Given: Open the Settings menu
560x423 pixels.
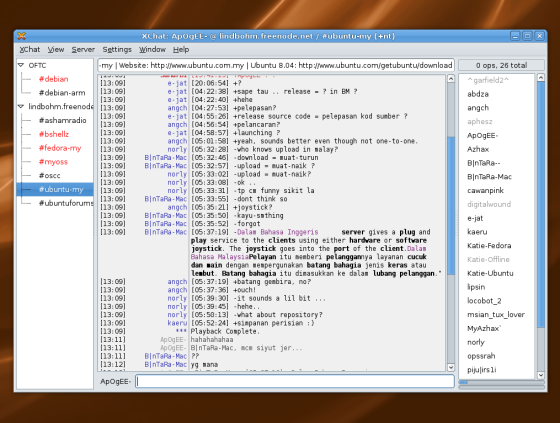Looking at the screenshot, I should (x=117, y=50).
